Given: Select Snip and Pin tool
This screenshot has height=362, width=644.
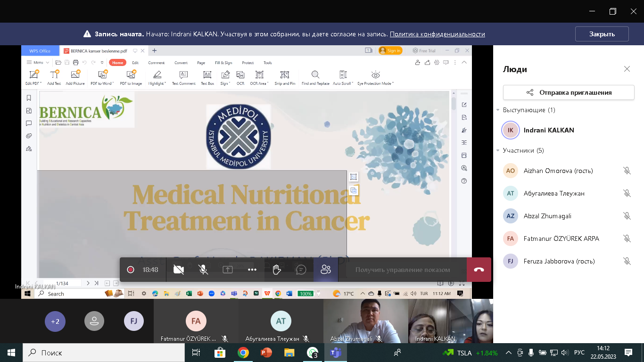Looking at the screenshot, I should 285,78.
